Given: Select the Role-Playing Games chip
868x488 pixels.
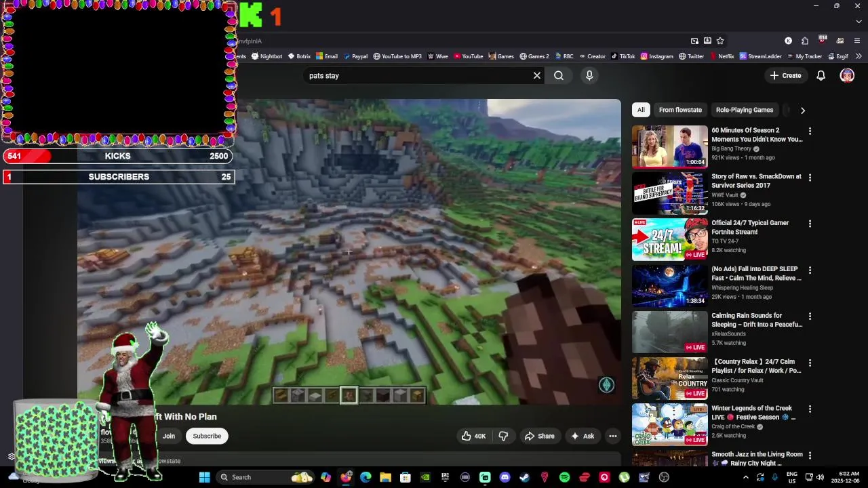Looking at the screenshot, I should click(745, 110).
